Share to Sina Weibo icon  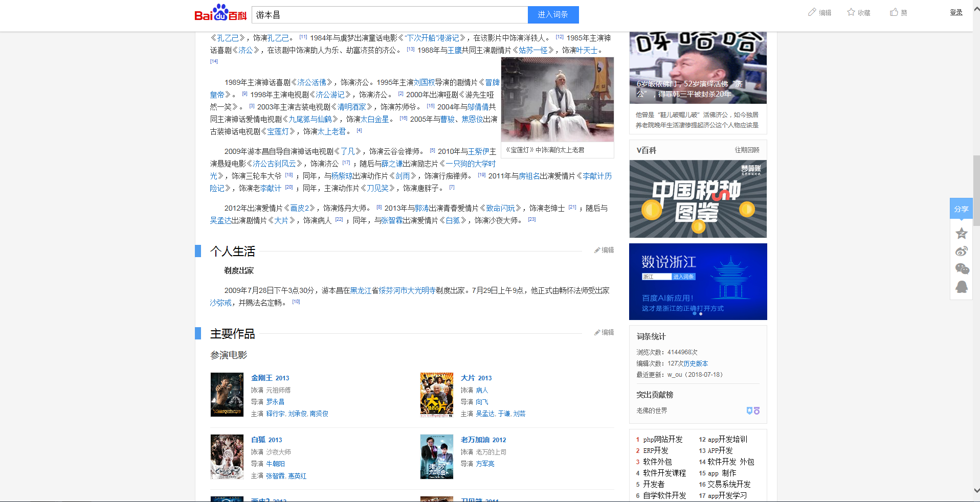(962, 251)
